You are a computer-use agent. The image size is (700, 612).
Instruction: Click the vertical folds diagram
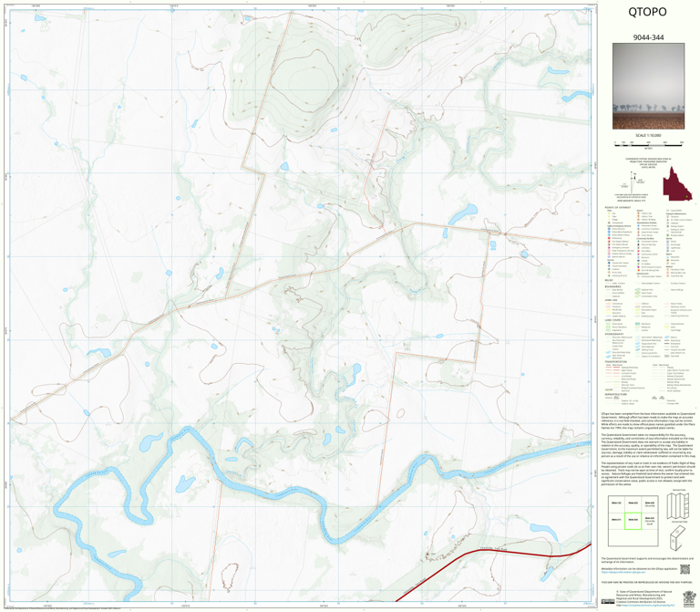tap(678, 506)
